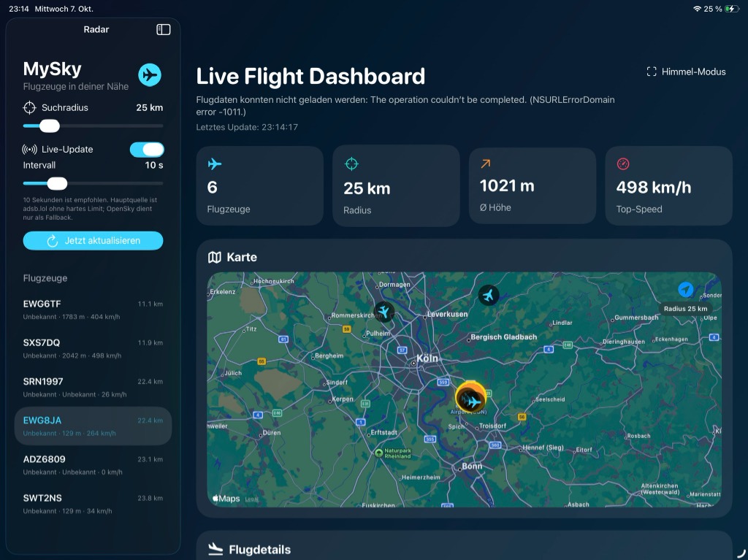
Task: Open the Apple Maps Legal link
Action: 251,499
